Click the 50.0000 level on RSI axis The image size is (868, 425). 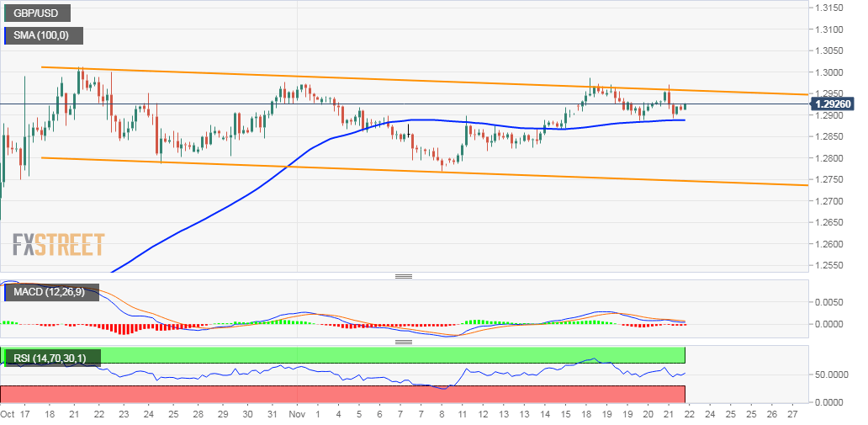(x=834, y=375)
